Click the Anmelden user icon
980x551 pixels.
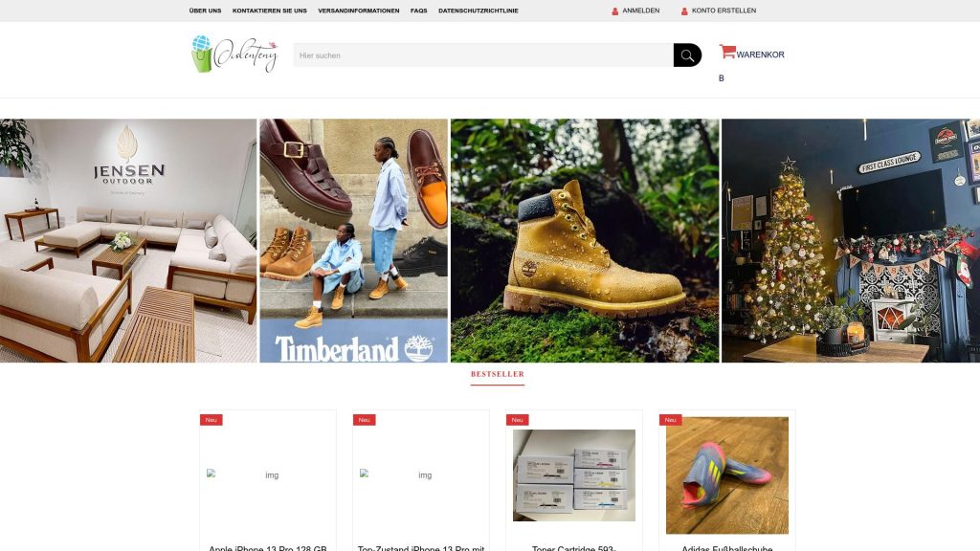pyautogui.click(x=615, y=11)
